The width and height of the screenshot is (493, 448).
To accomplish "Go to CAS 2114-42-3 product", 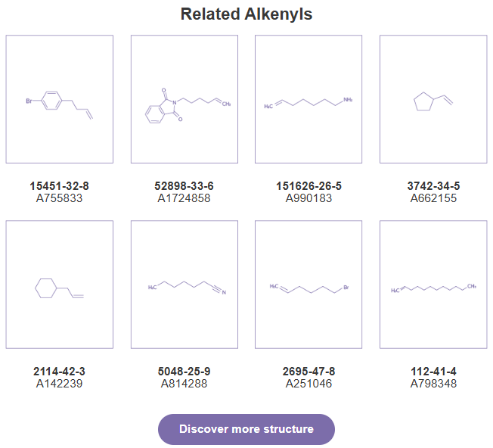I will pyautogui.click(x=60, y=372).
